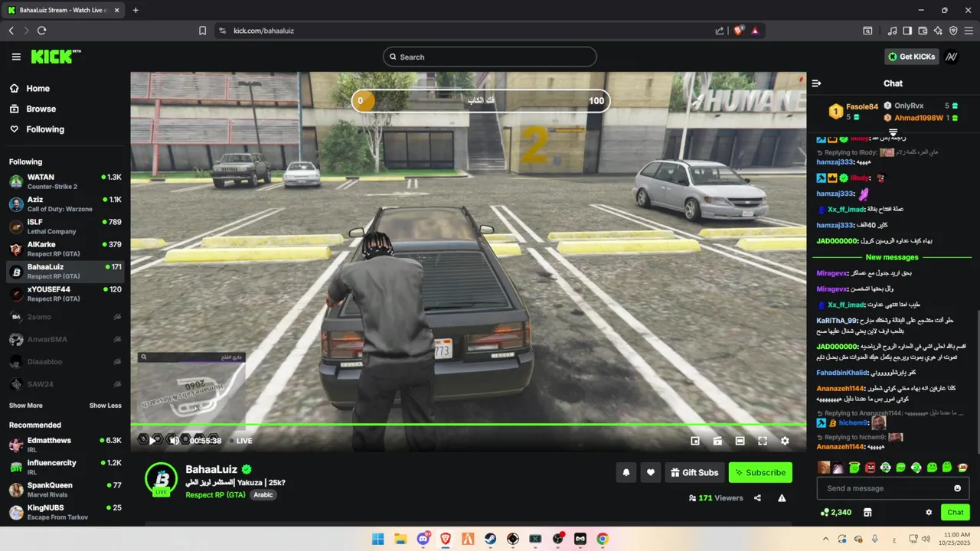Focus the Search box
Image resolution: width=980 pixels, height=551 pixels.
click(x=490, y=57)
